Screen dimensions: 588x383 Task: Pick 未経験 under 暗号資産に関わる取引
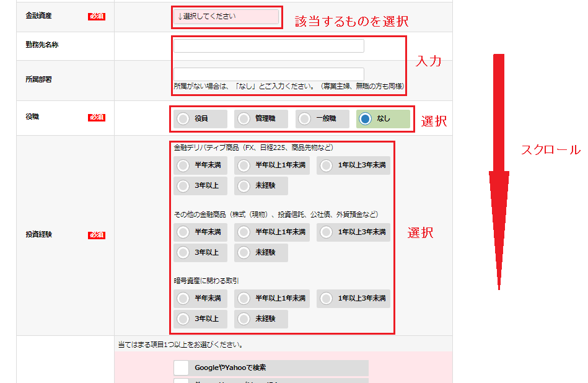click(x=244, y=319)
